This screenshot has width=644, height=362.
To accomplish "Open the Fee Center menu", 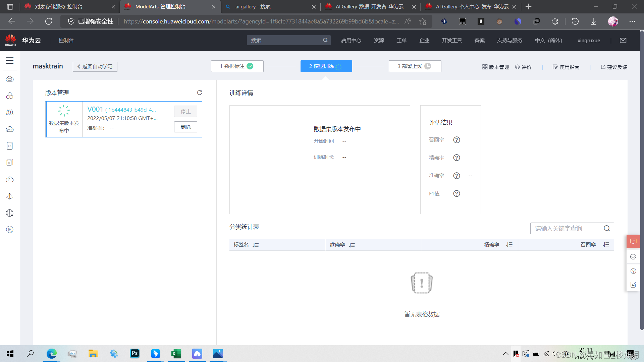I will coord(351,40).
